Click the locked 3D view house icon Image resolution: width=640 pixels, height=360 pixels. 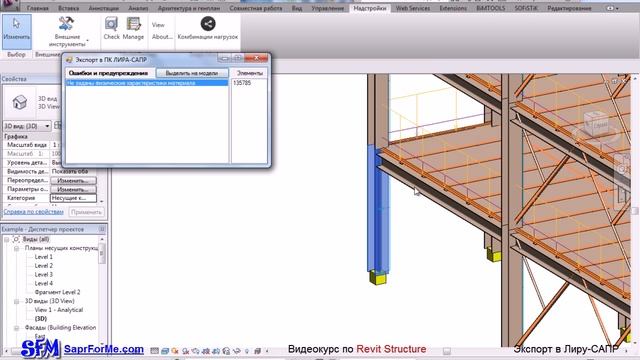(x=226, y=351)
